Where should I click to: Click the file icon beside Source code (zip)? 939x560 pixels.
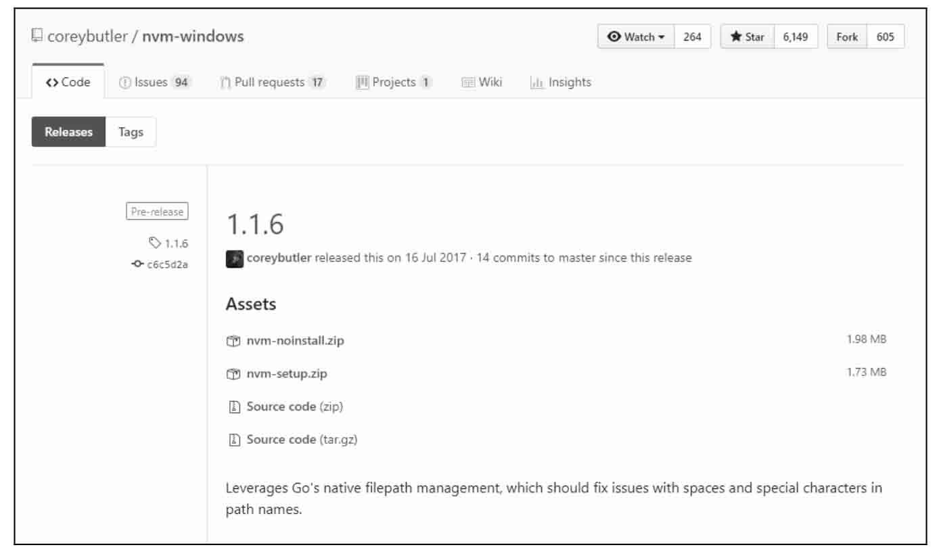click(x=233, y=407)
